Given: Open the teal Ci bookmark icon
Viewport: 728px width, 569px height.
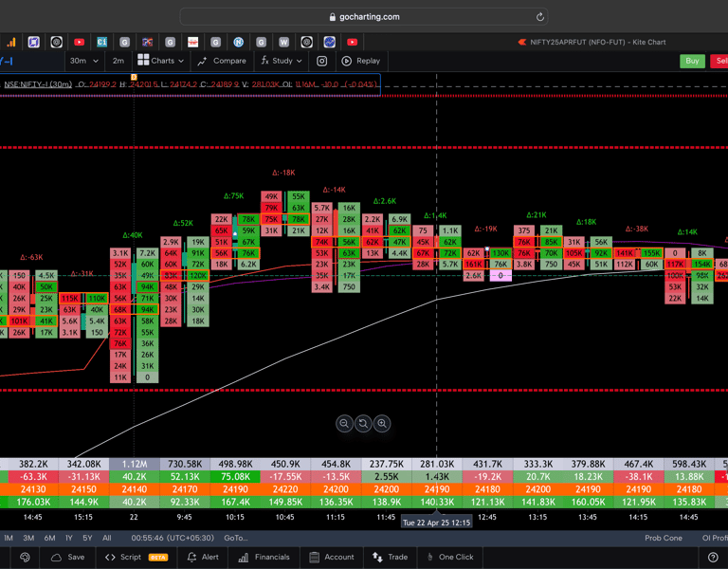Looking at the screenshot, I should (101, 43).
